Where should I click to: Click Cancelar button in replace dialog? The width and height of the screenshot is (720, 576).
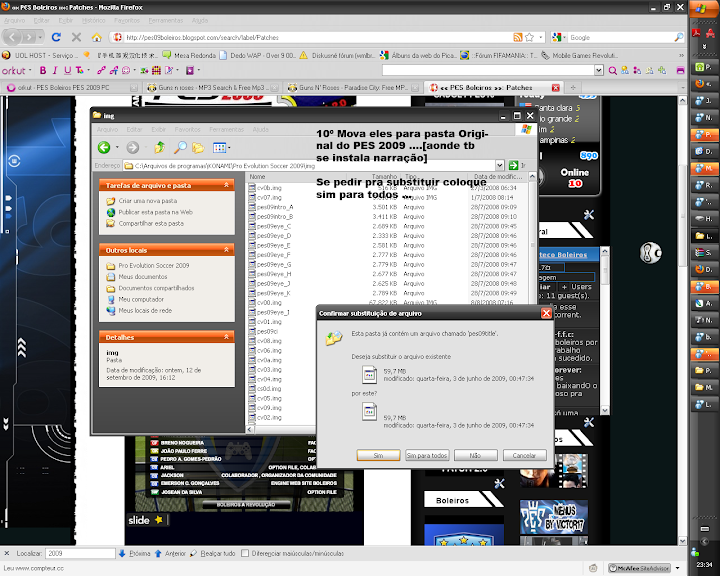click(524, 455)
